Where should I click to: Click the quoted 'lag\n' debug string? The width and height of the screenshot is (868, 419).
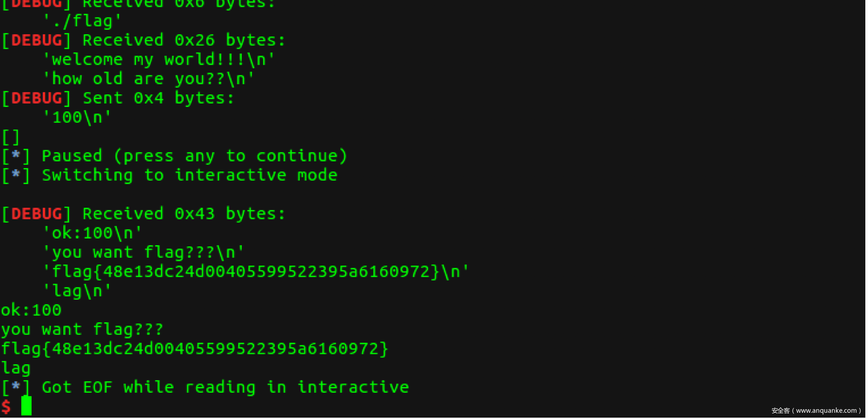[x=77, y=291]
